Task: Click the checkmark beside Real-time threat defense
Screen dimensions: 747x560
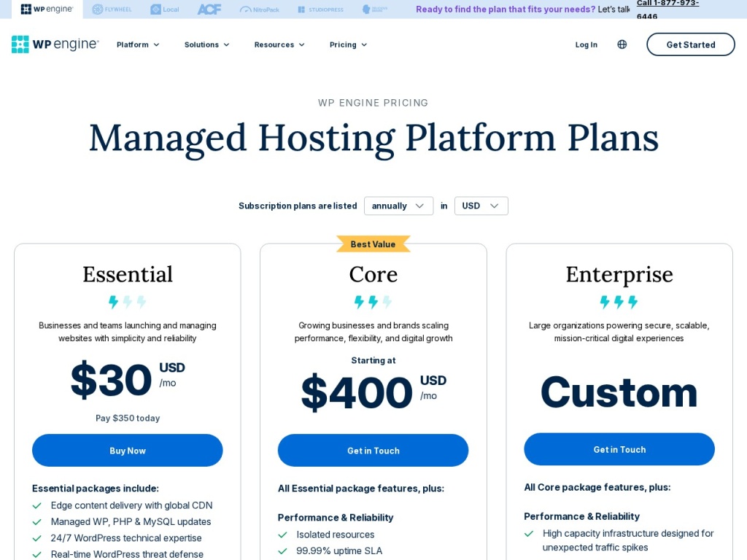Action: point(36,555)
